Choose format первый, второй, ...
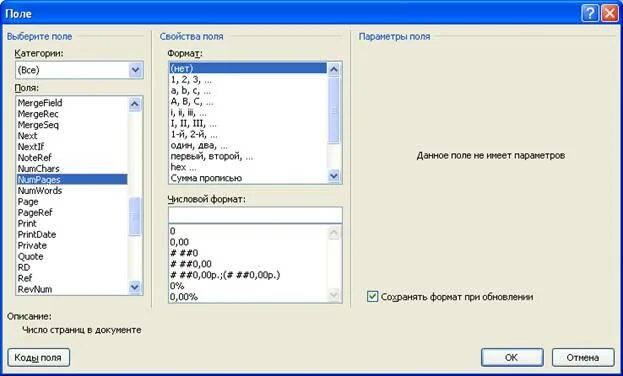The height and width of the screenshot is (376, 623). click(248, 157)
